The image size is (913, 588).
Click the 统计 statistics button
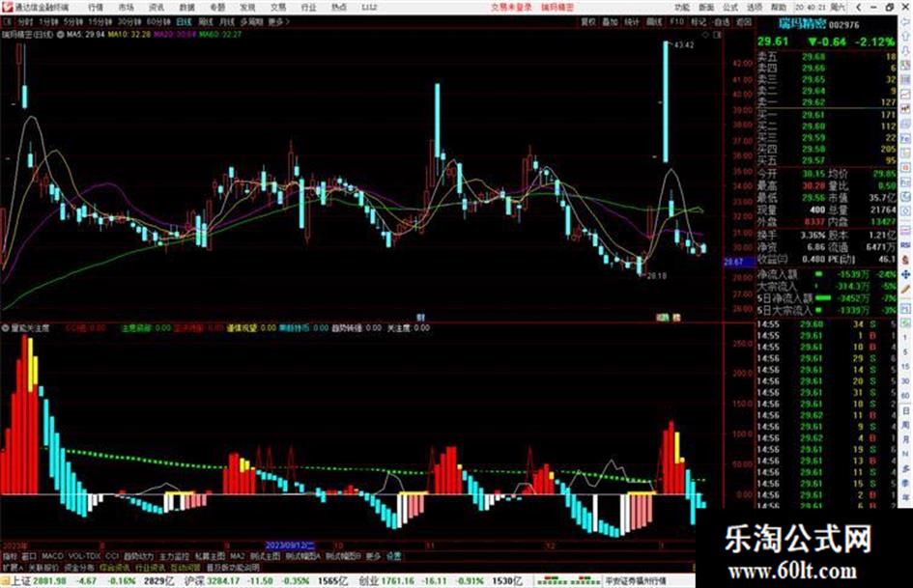632,21
